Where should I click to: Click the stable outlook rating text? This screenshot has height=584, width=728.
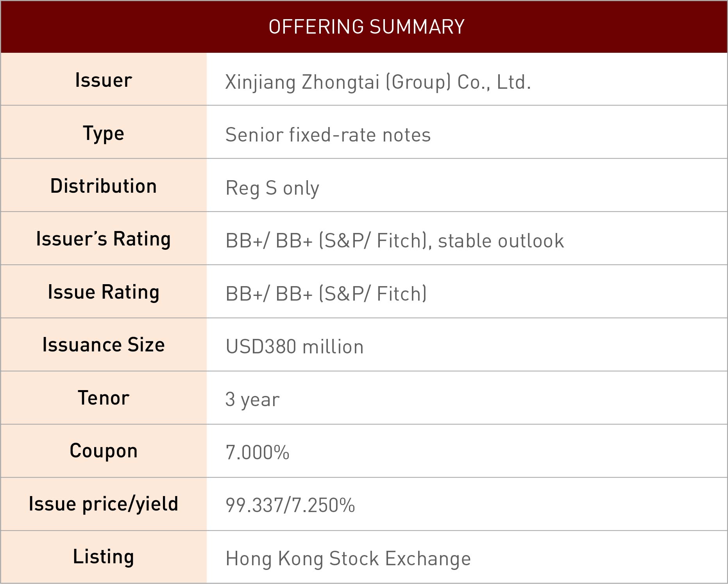click(x=501, y=241)
